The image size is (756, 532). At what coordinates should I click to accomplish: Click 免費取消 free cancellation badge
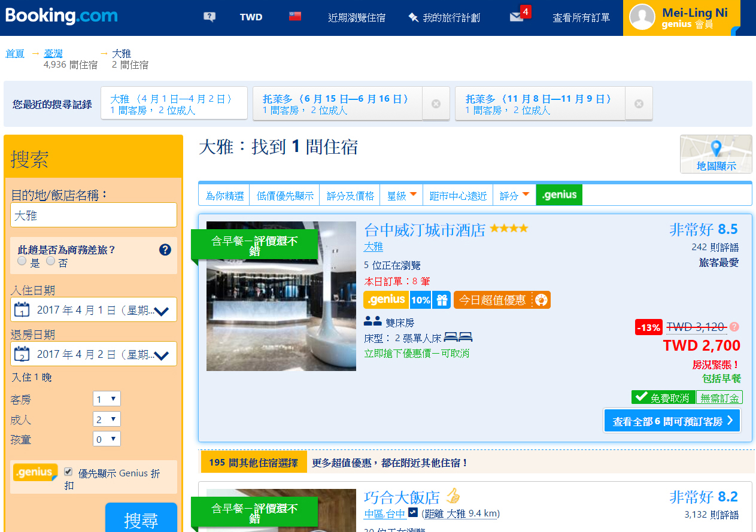click(663, 397)
